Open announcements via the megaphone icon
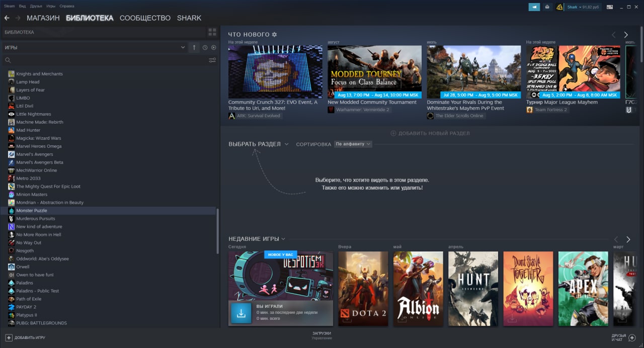644x348 pixels. coord(534,7)
